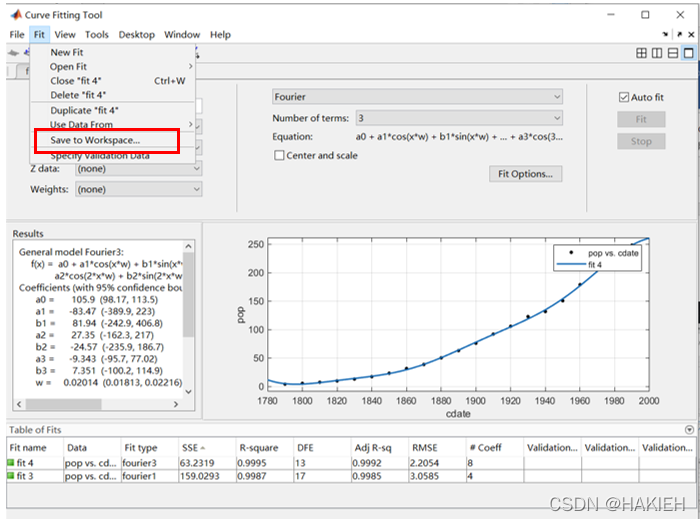Expand the Use Data From submenu
Image resolution: width=700 pixels, height=521 pixels.
[x=112, y=125]
